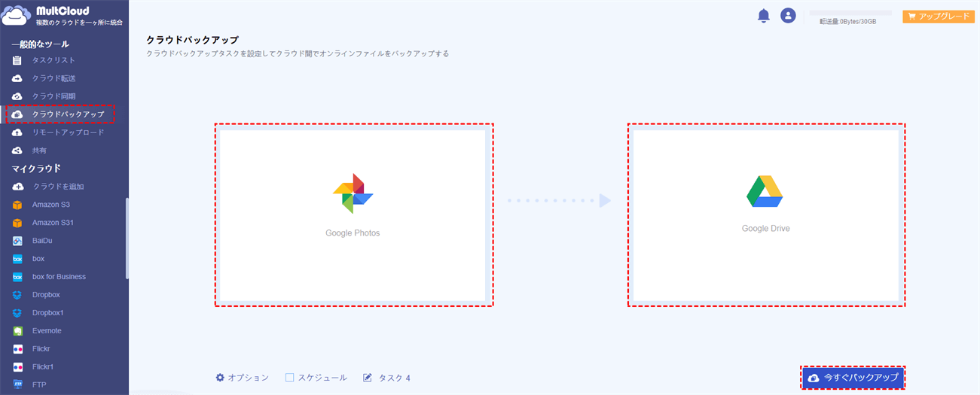This screenshot has height=395, width=980.
Task: Click the sidebar vertical scrollbar
Action: (127, 238)
